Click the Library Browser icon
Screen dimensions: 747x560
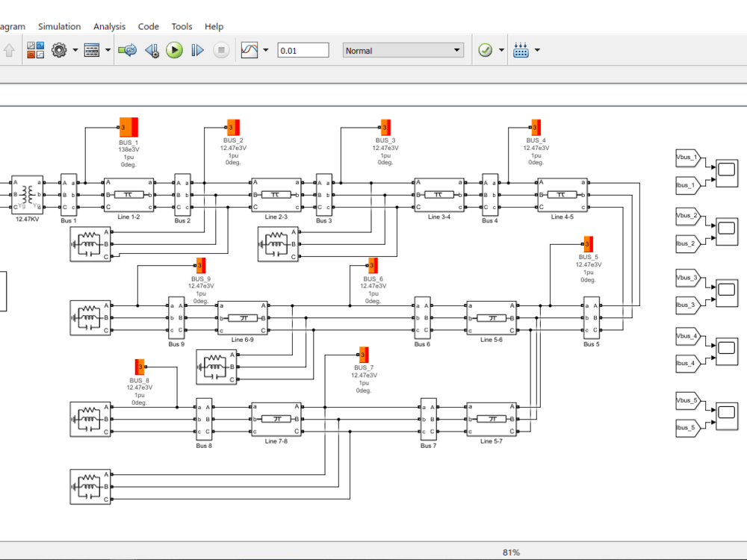point(35,50)
